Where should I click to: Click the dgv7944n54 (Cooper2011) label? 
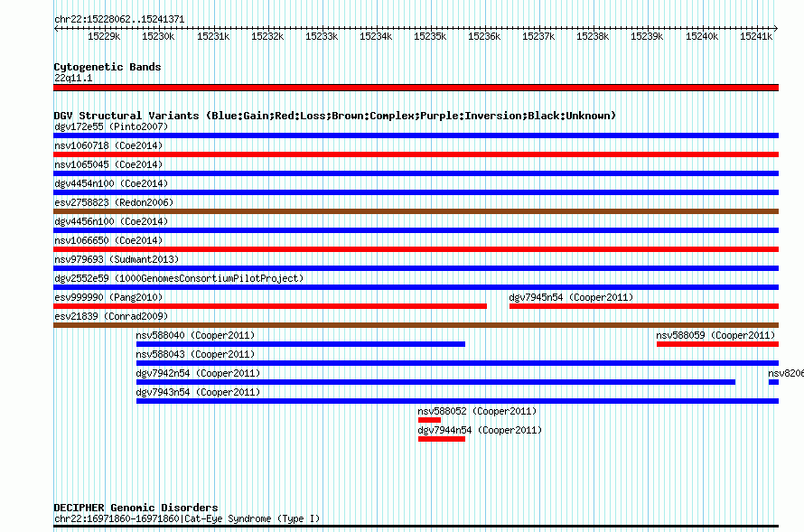click(x=480, y=431)
